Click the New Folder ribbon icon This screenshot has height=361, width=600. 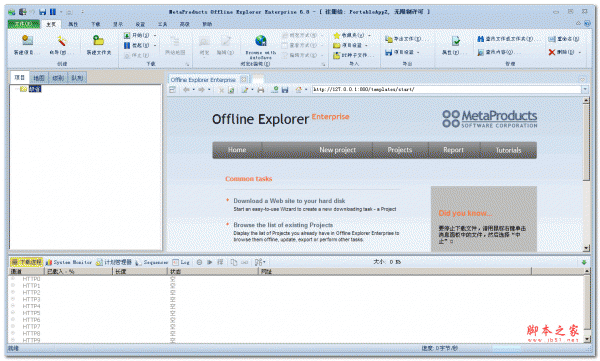coord(98,40)
